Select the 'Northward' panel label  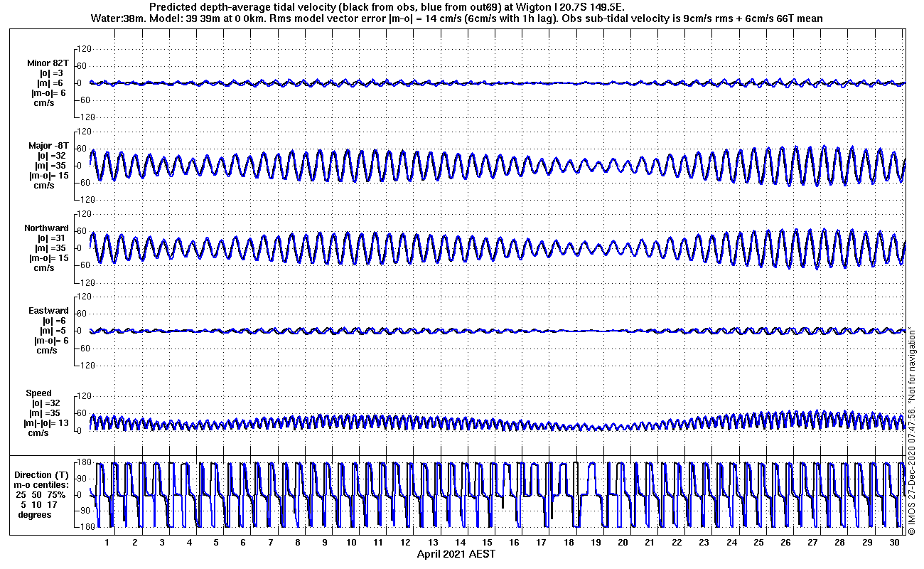click(46, 228)
